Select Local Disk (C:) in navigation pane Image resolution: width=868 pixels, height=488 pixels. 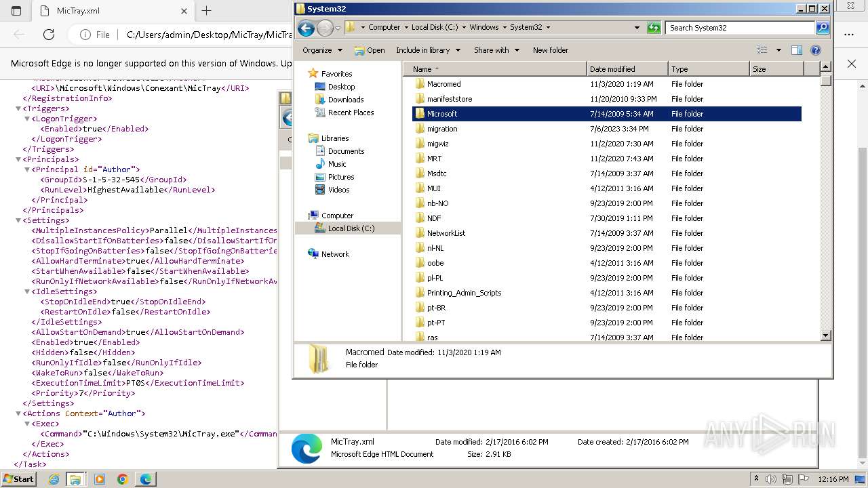(351, 228)
